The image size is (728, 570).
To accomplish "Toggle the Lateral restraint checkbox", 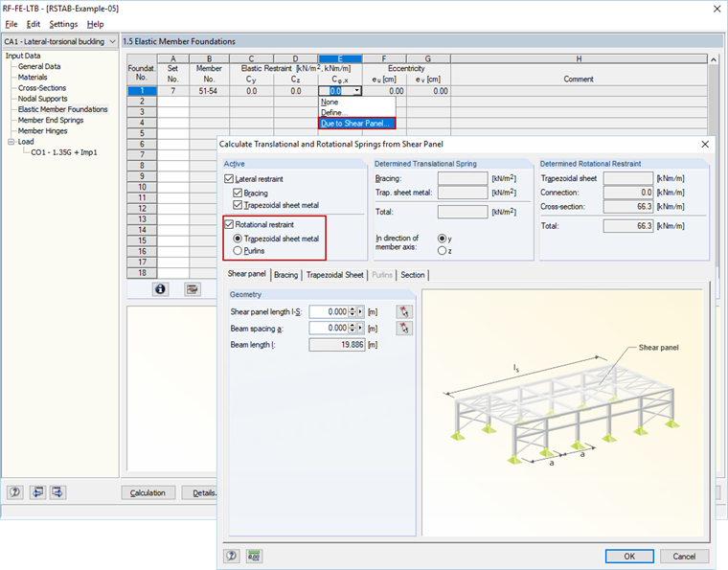I will click(229, 179).
